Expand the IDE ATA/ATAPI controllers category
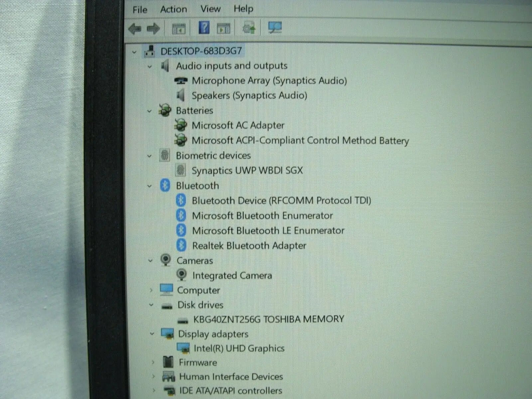532x399 pixels. click(154, 390)
